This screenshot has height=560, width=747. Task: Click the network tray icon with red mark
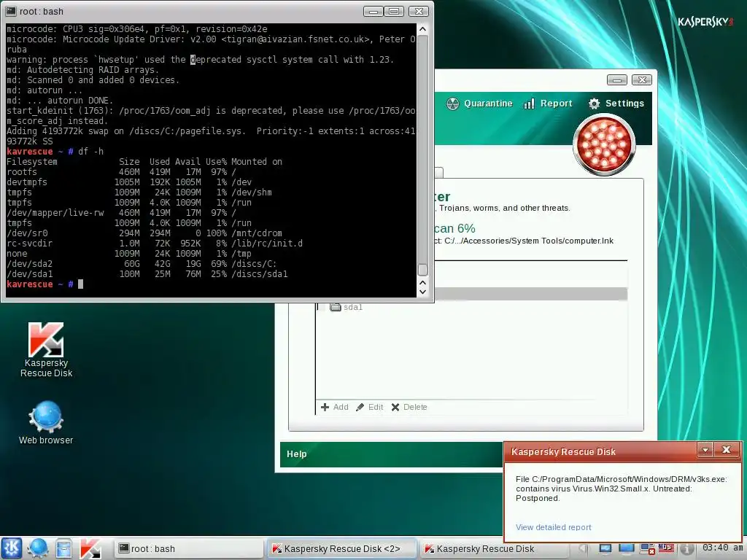647,549
